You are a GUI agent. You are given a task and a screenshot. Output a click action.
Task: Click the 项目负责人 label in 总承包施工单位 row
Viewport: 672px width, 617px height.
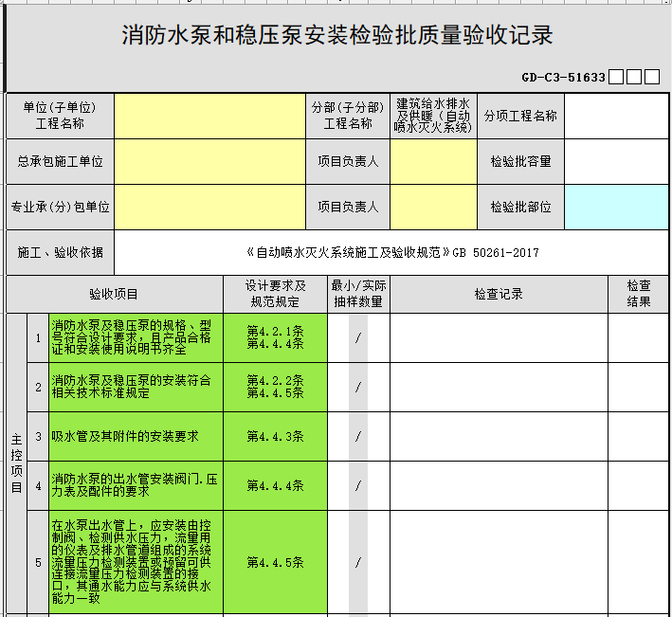[348, 161]
